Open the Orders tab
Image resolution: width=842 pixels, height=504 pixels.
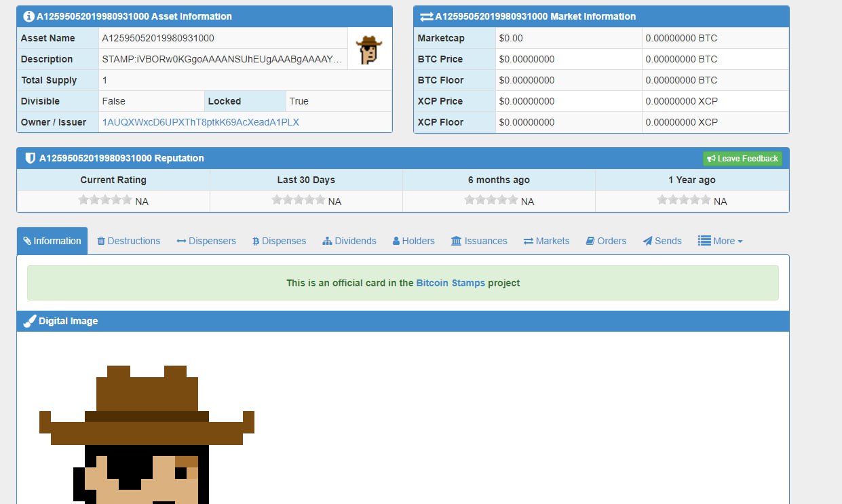[606, 241]
